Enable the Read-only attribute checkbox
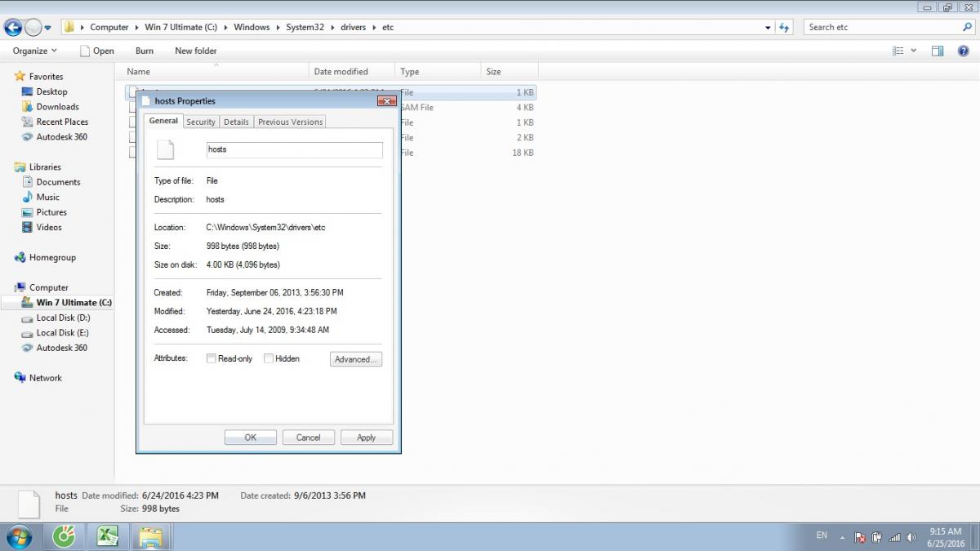This screenshot has width=980, height=551. (x=212, y=358)
